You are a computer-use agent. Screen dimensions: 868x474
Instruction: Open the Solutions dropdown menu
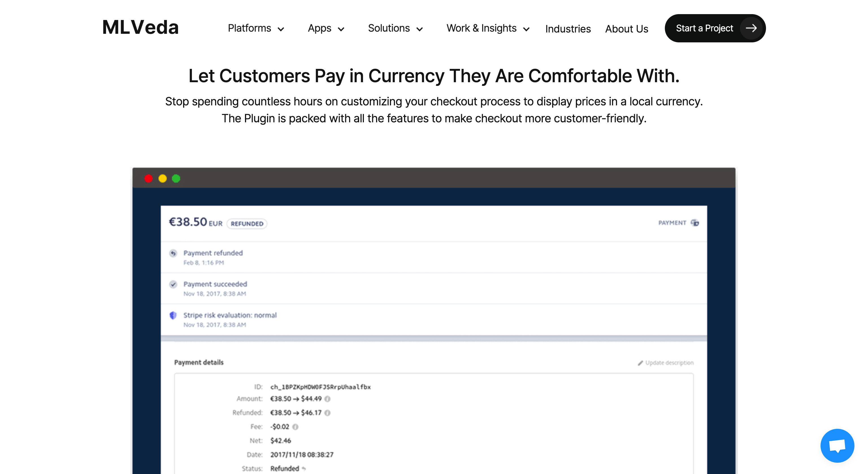(x=395, y=28)
